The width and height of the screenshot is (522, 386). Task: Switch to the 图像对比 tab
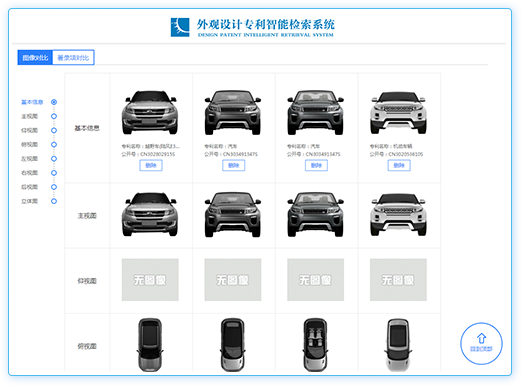35,58
